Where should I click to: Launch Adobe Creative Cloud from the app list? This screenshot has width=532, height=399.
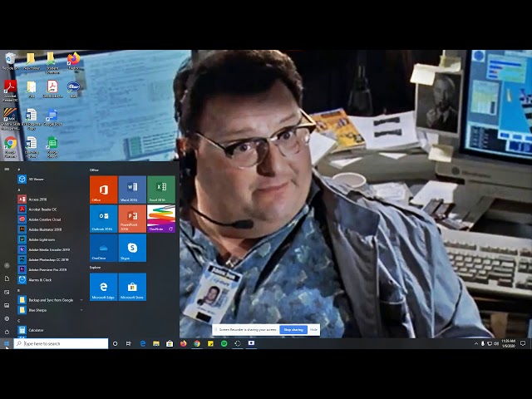[x=50, y=219]
